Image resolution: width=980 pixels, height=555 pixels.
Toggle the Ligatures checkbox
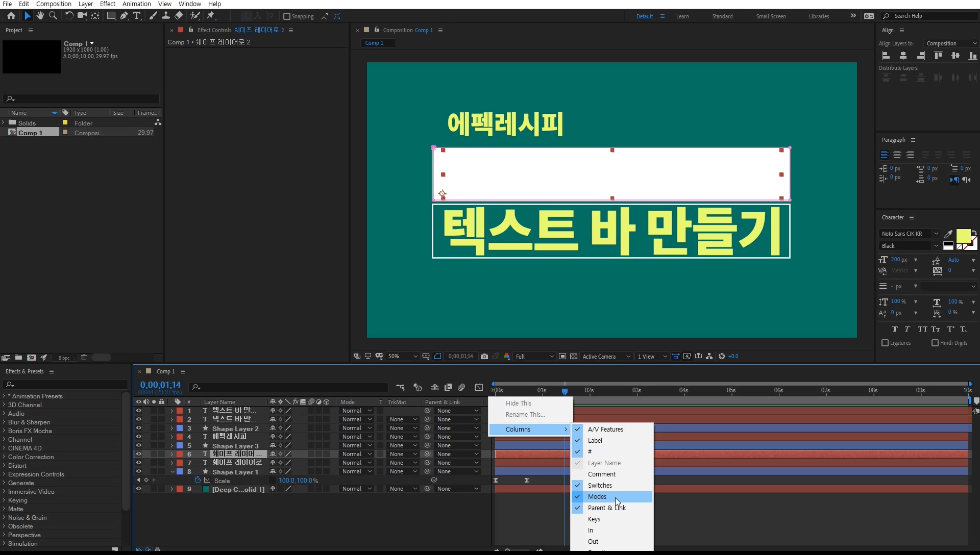(885, 343)
